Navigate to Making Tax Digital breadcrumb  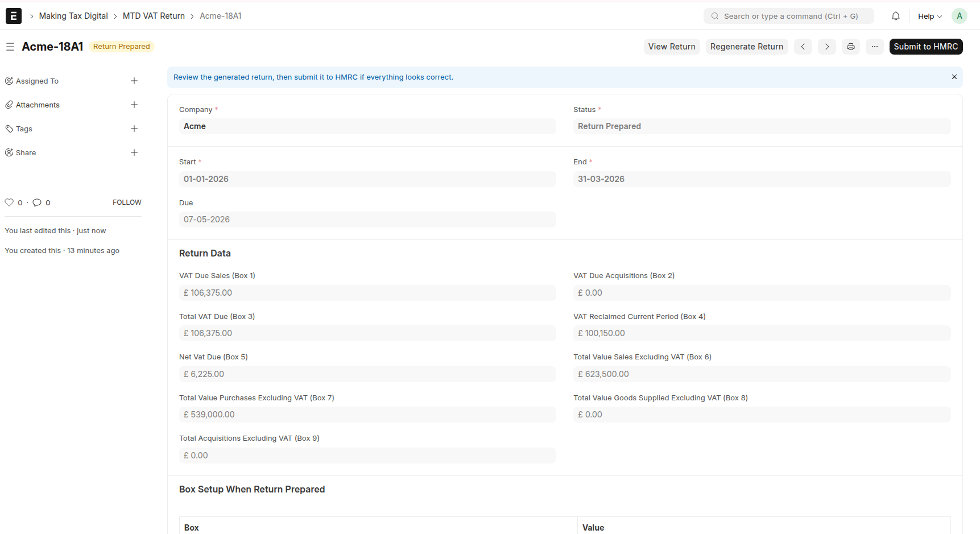(73, 16)
